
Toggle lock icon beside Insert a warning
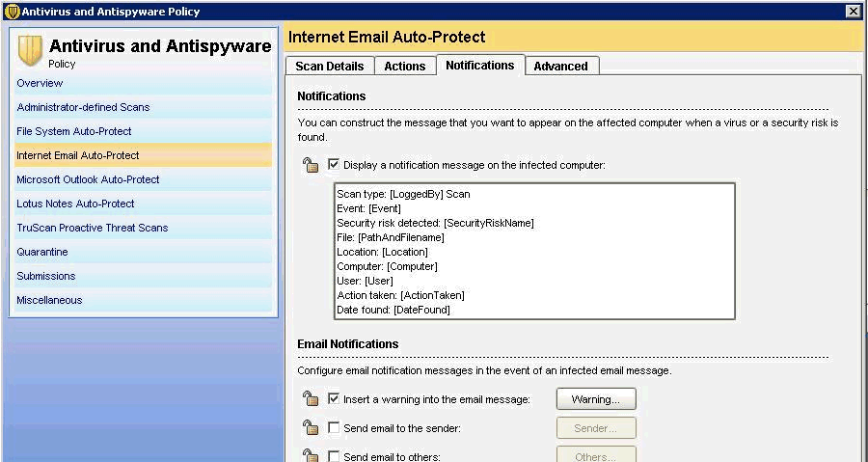click(x=311, y=398)
